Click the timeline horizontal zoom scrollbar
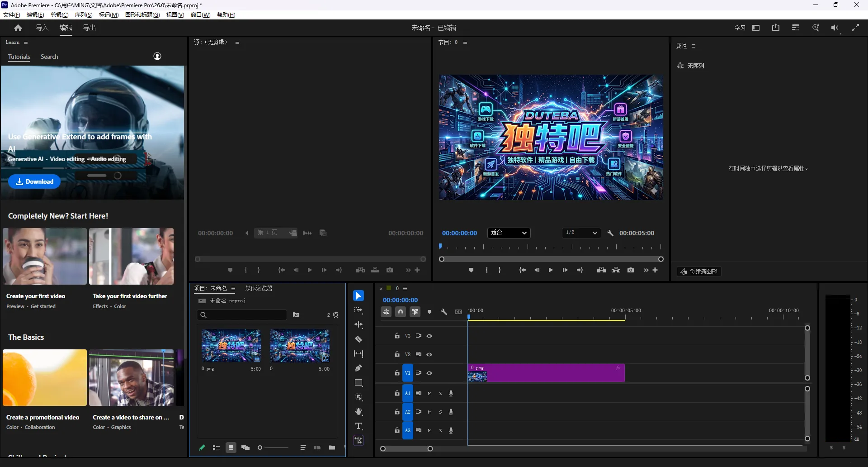The width and height of the screenshot is (868, 467). pyautogui.click(x=406, y=448)
